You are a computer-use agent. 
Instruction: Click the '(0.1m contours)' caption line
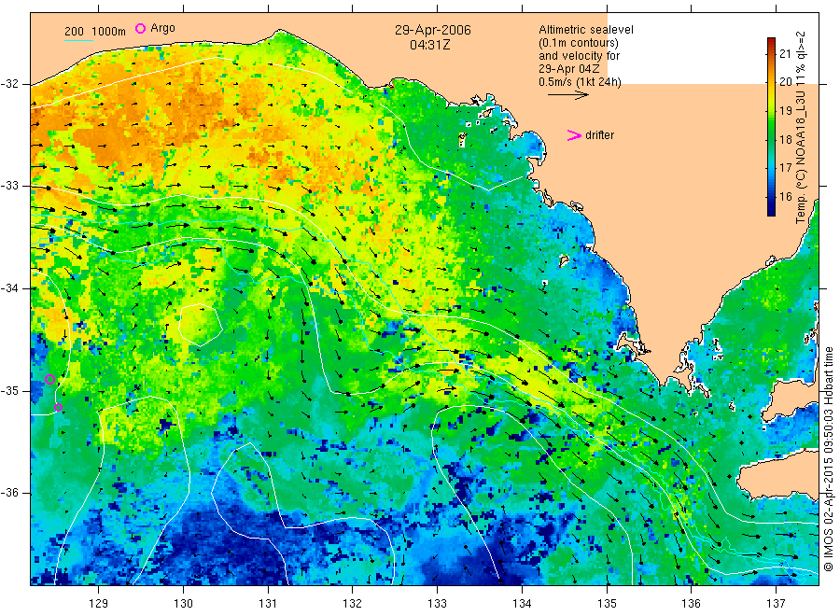coord(579,43)
